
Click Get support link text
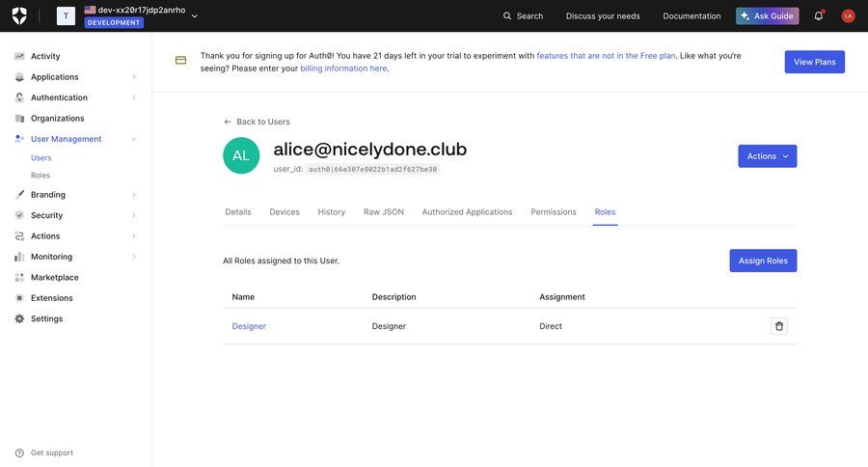(52, 453)
